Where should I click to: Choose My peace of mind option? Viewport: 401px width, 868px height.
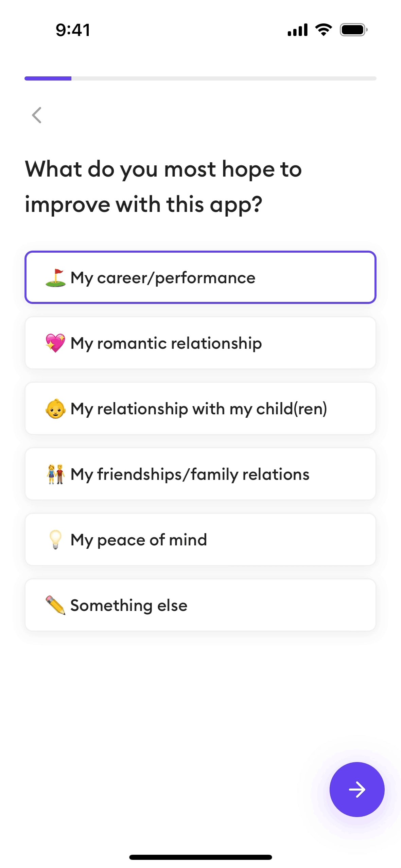click(x=201, y=540)
